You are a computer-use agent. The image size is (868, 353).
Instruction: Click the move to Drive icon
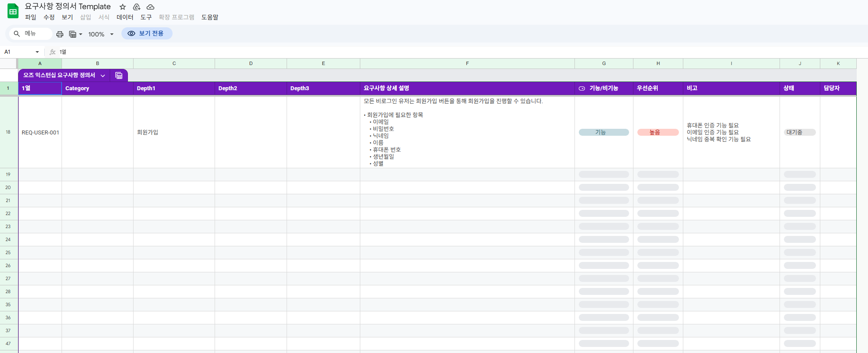tap(137, 7)
